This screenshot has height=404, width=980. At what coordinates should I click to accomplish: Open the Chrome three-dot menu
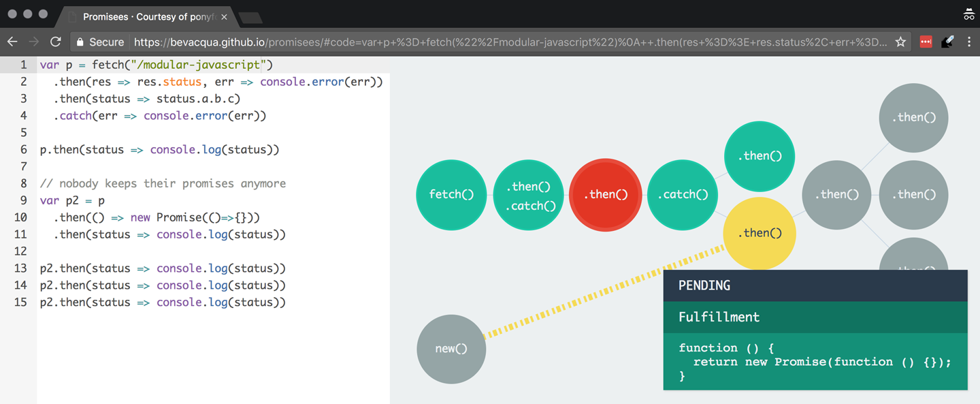pyautogui.click(x=969, y=42)
